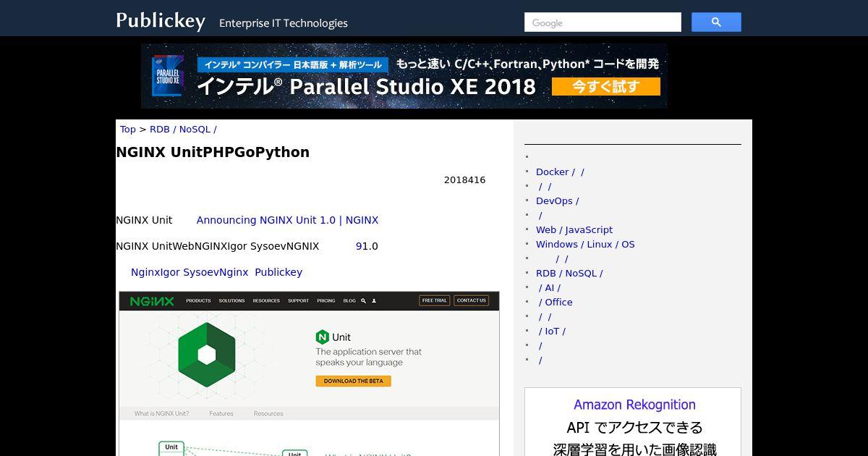Image resolution: width=868 pixels, height=456 pixels.
Task: Click the article title NGINX UnitPHPGoPython
Action: pyautogui.click(x=213, y=152)
